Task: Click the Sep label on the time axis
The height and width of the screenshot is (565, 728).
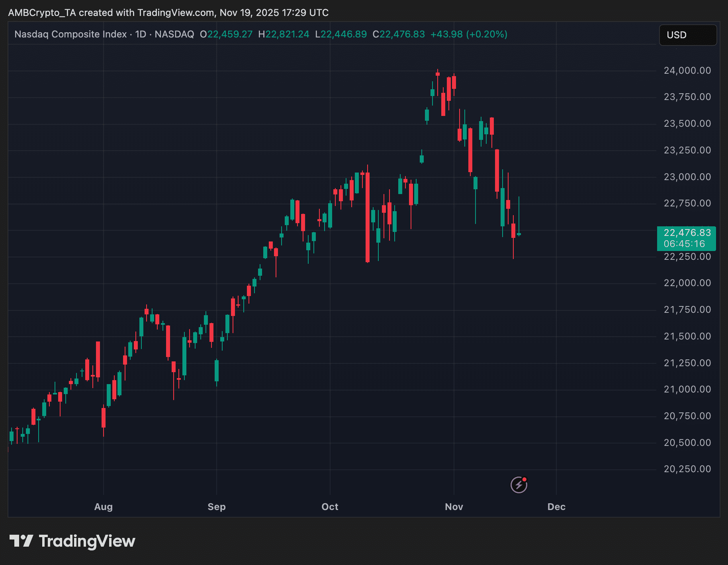Action: 217,507
